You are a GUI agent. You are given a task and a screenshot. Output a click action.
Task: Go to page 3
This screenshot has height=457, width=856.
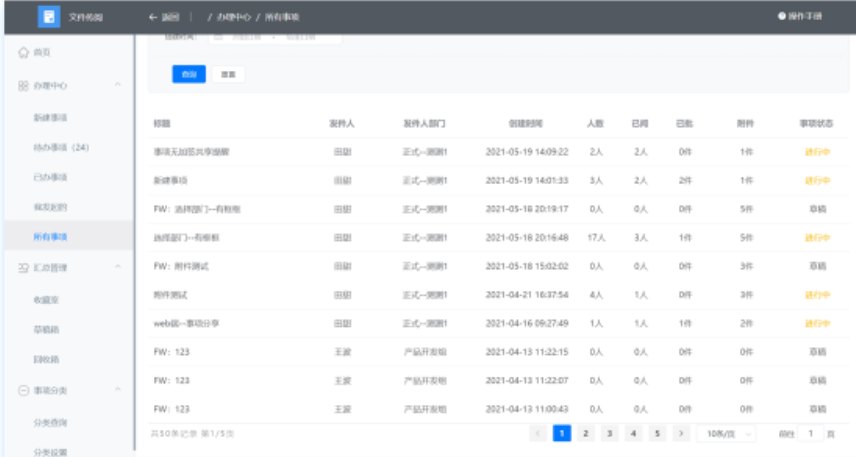coord(609,434)
